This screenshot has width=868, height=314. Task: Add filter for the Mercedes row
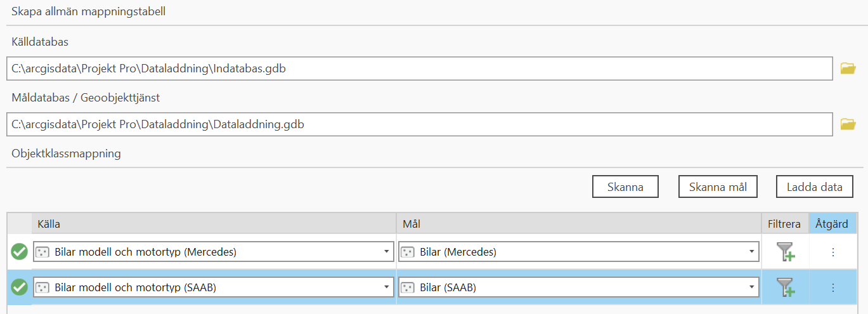[786, 252]
